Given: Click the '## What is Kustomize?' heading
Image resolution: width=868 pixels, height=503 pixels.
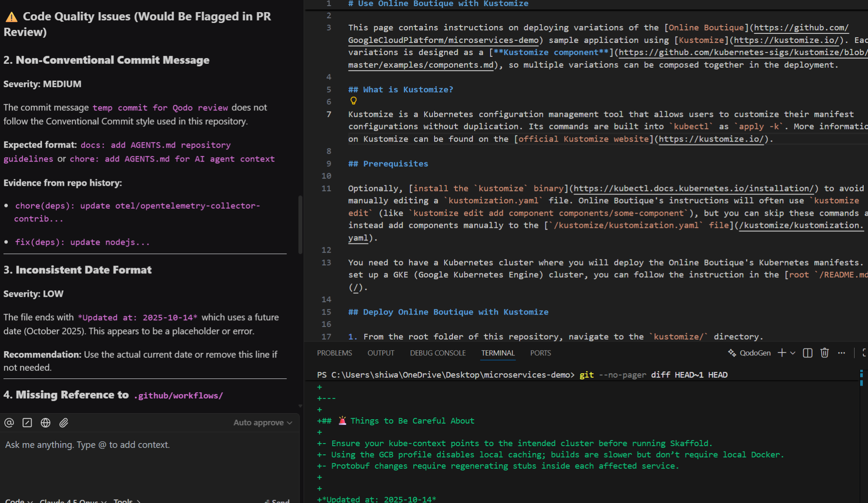Looking at the screenshot, I should click(x=400, y=90).
